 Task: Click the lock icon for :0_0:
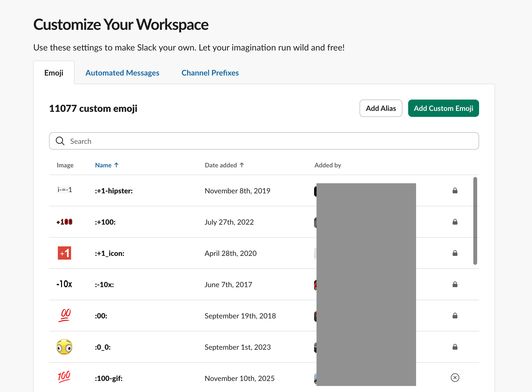(455, 347)
